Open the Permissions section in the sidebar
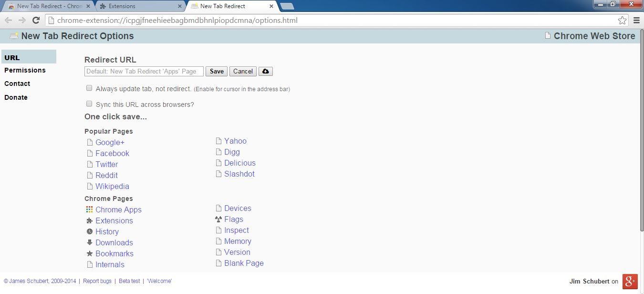644x294 pixels. point(25,70)
